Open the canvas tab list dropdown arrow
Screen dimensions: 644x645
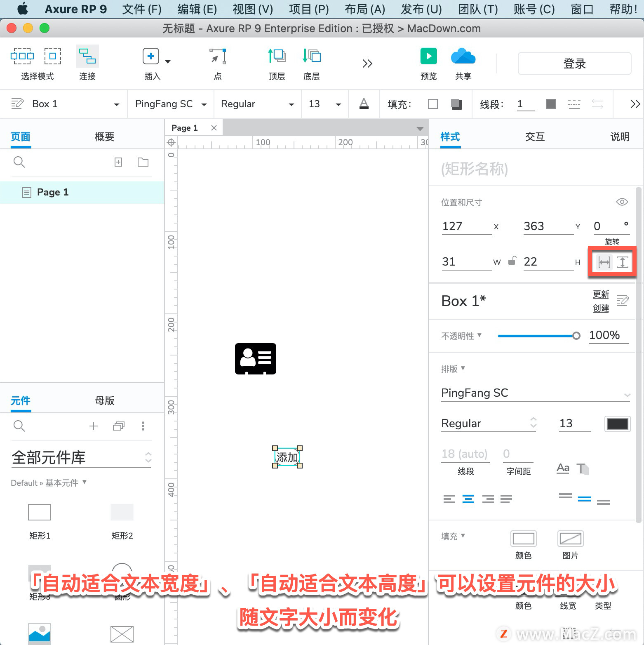pyautogui.click(x=420, y=129)
